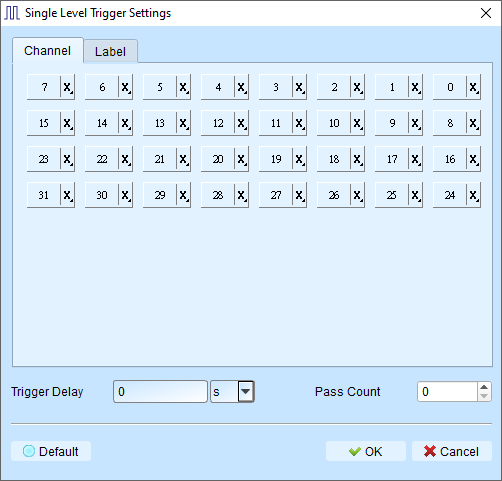Open trigger condition dropdown for channel 15
Viewport: 502px width, 481px height.
67,123
